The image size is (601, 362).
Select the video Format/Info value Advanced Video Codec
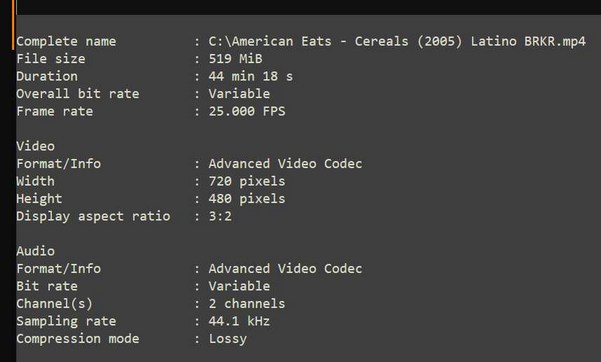pos(285,164)
